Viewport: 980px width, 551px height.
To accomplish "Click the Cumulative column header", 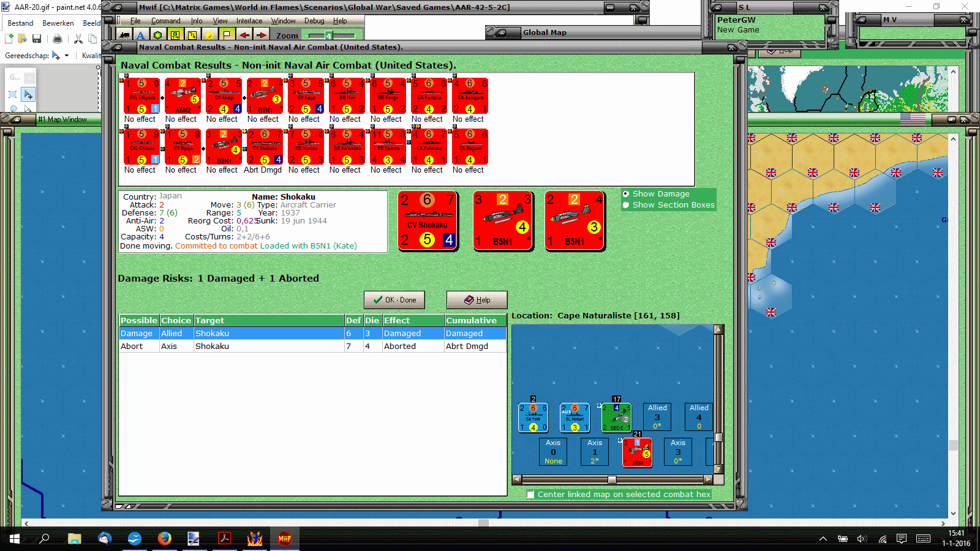I will pos(475,320).
